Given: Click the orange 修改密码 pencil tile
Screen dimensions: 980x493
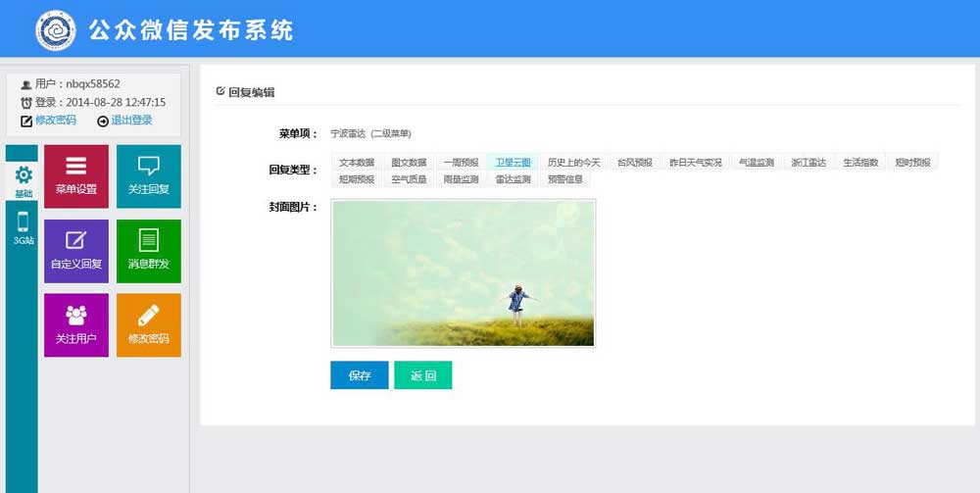Looking at the screenshot, I should pyautogui.click(x=148, y=325).
